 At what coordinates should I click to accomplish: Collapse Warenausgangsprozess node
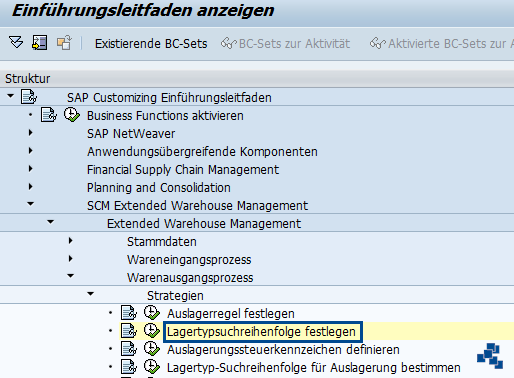71,276
